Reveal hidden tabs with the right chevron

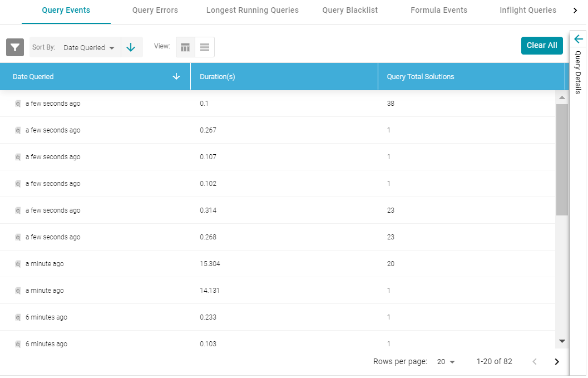click(576, 9)
